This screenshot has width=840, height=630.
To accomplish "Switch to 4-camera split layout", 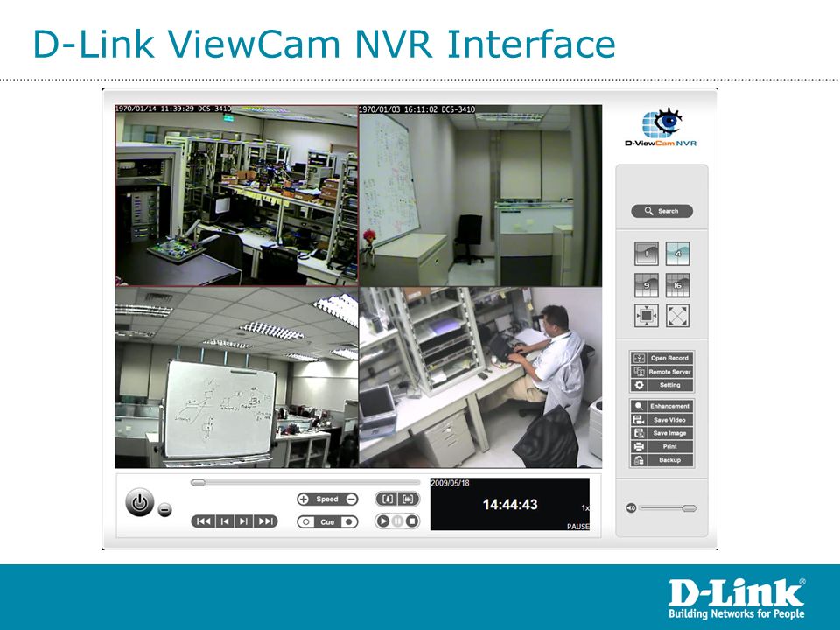I will point(677,254).
